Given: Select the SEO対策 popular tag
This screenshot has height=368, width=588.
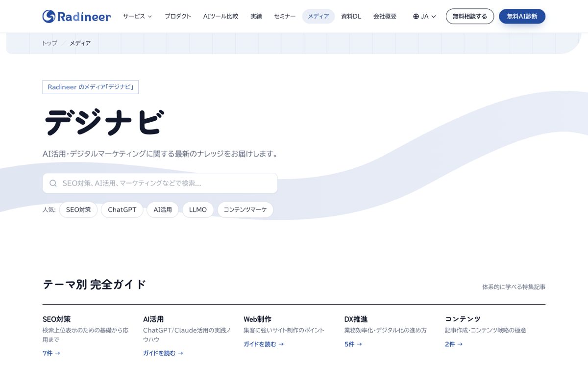Looking at the screenshot, I should pyautogui.click(x=78, y=210).
